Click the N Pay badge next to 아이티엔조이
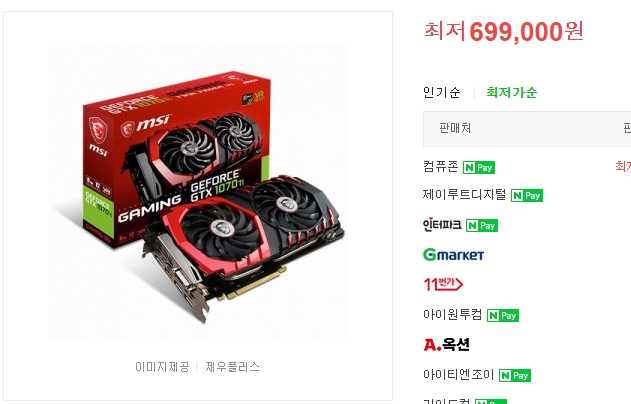631x404 pixels. click(515, 375)
